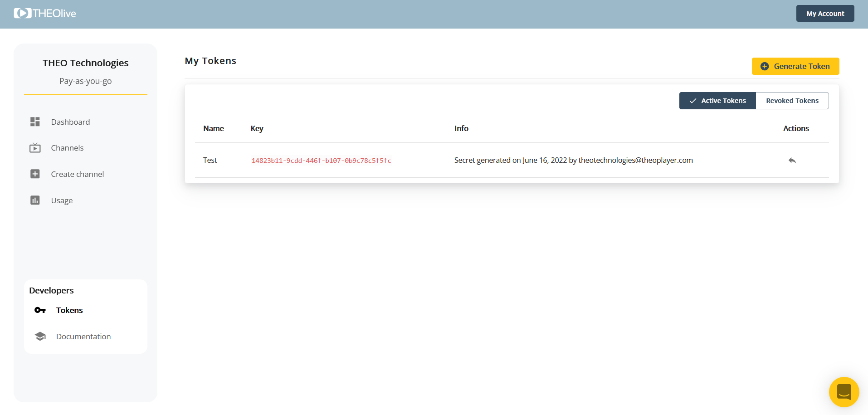Switch to Revoked Tokens view

coord(792,101)
